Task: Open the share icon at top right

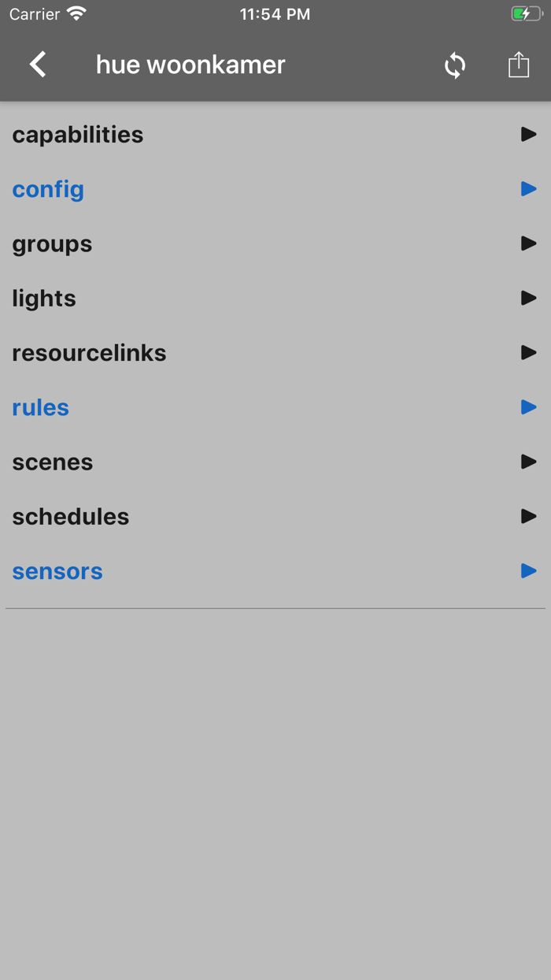Action: pyautogui.click(x=518, y=65)
